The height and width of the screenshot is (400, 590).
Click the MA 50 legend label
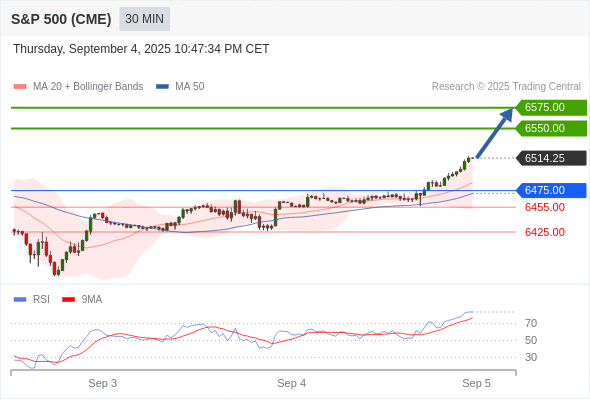(190, 87)
